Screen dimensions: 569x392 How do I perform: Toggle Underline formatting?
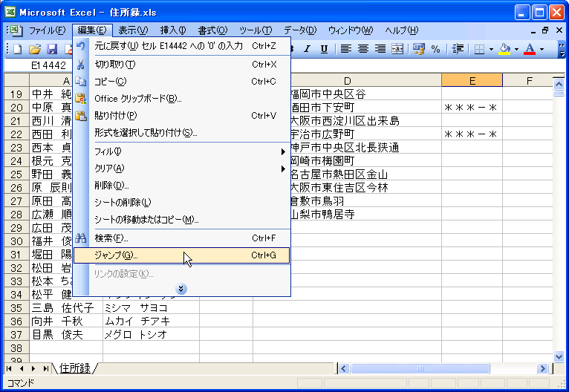[x=324, y=49]
